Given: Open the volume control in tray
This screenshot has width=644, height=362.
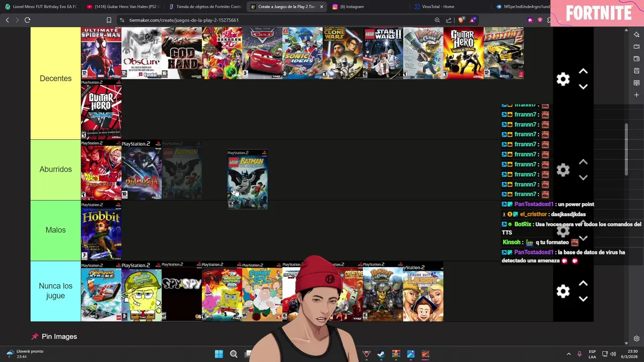Looking at the screenshot, I should point(613,354).
